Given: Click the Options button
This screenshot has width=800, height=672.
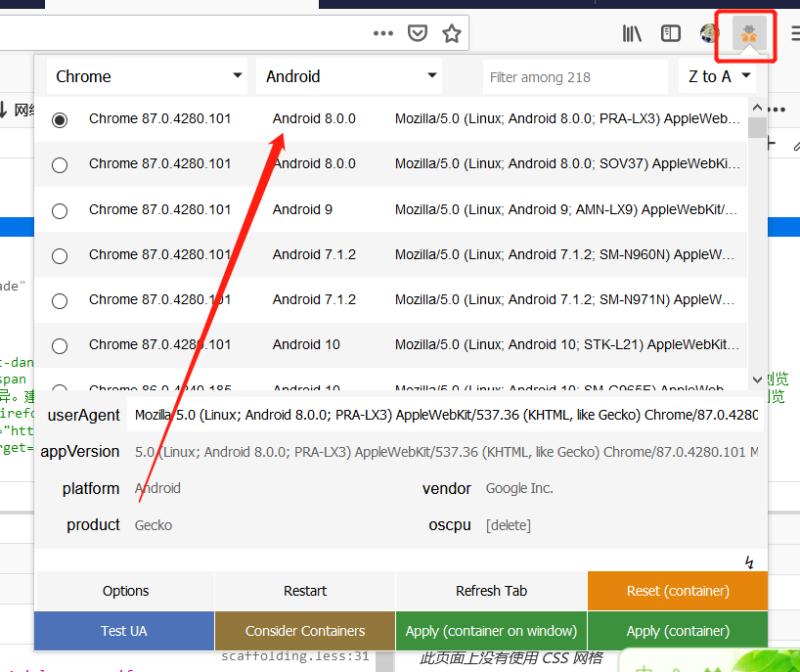Looking at the screenshot, I should tap(125, 591).
